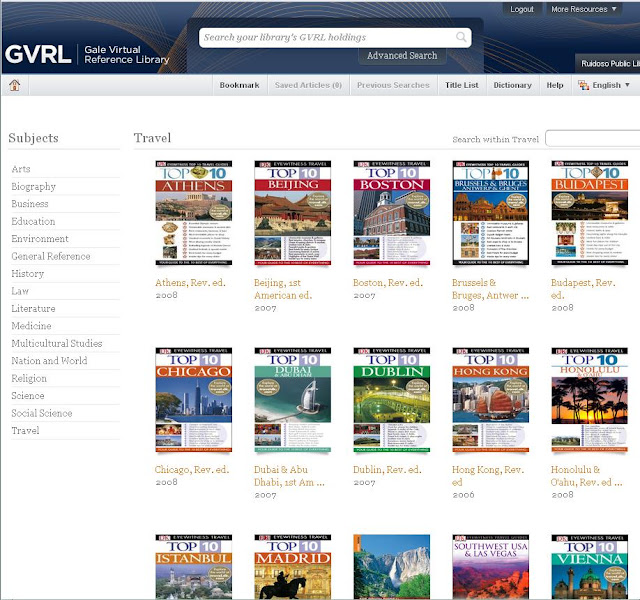Click the Brussels & Bruges title link
The width and height of the screenshot is (640, 600).
(490, 289)
